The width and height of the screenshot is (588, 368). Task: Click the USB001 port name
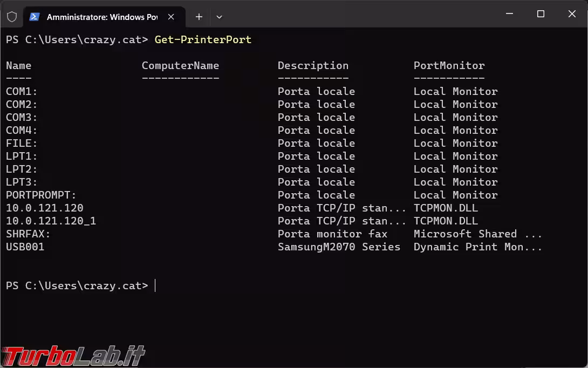(x=25, y=247)
